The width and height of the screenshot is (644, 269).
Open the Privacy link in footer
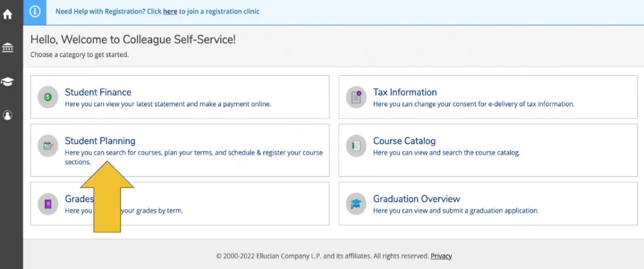click(441, 256)
